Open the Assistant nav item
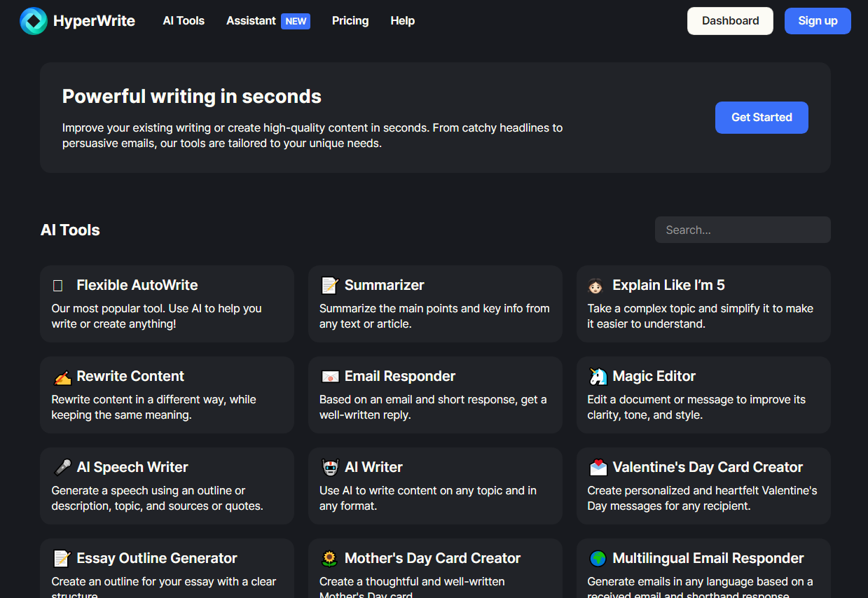868x598 pixels. 251,21
